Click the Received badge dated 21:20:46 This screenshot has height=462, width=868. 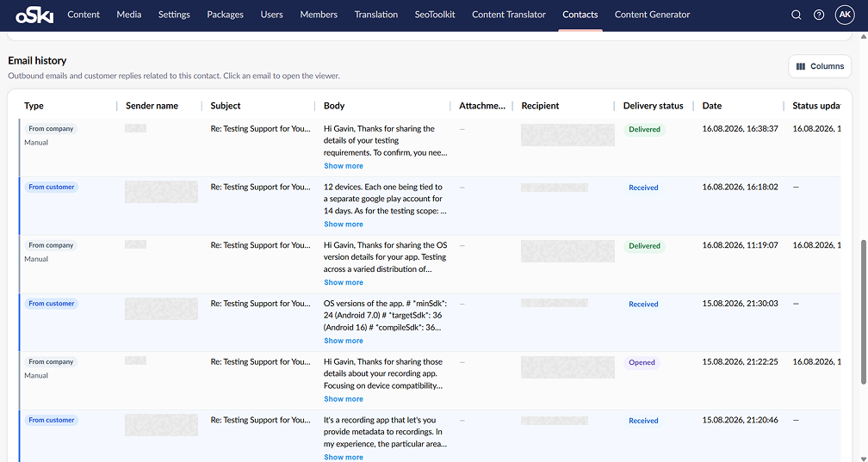coord(643,421)
